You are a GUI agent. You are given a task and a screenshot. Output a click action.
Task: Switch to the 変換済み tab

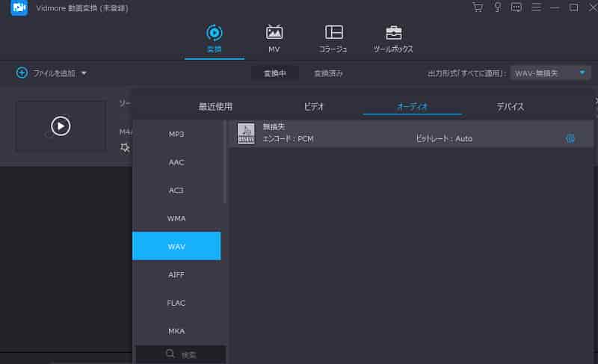coord(328,73)
